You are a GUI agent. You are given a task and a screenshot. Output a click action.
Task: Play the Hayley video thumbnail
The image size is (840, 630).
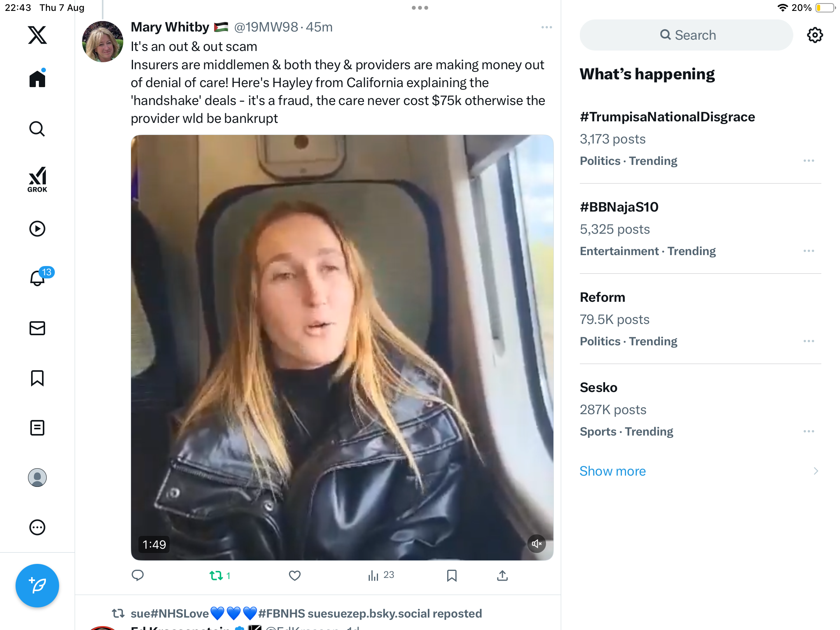(342, 347)
